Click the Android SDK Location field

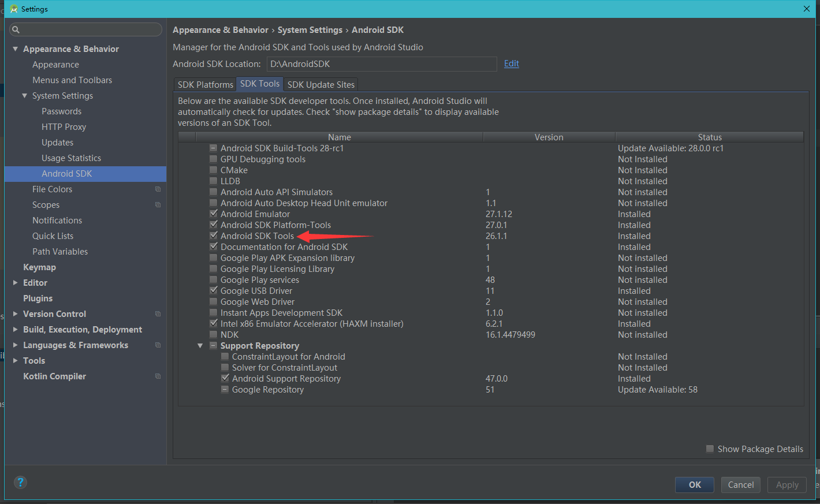click(x=382, y=64)
